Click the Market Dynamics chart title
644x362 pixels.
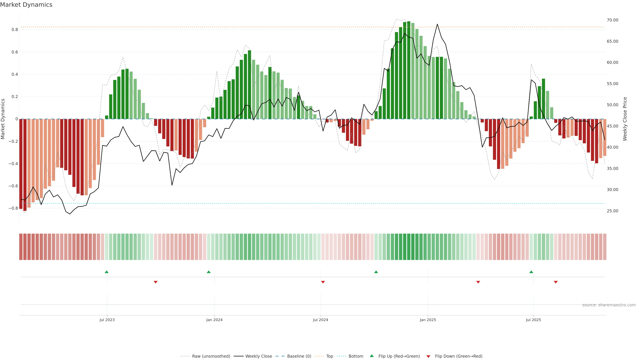pyautogui.click(x=26, y=5)
